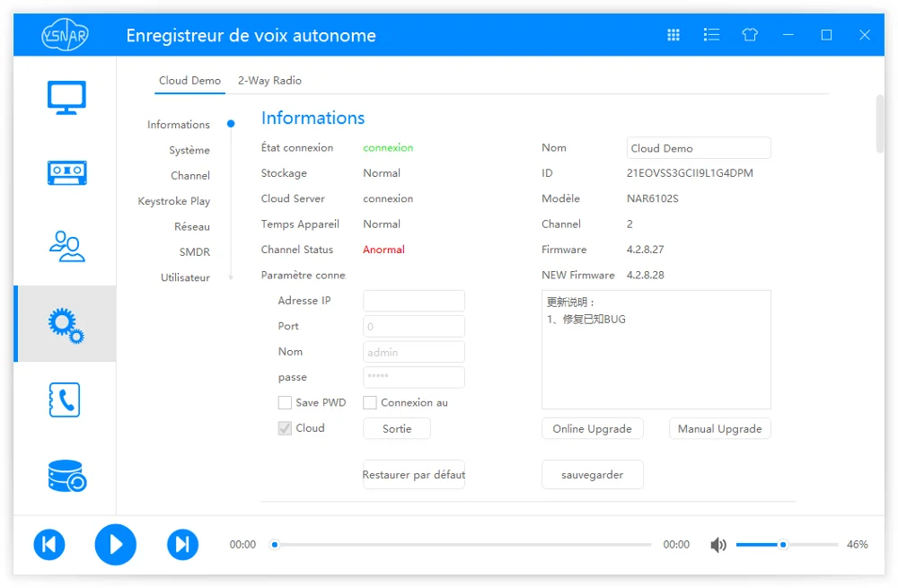This screenshot has height=588, width=898.
Task: Switch to the 2-Way Radio tab
Action: coord(269,81)
